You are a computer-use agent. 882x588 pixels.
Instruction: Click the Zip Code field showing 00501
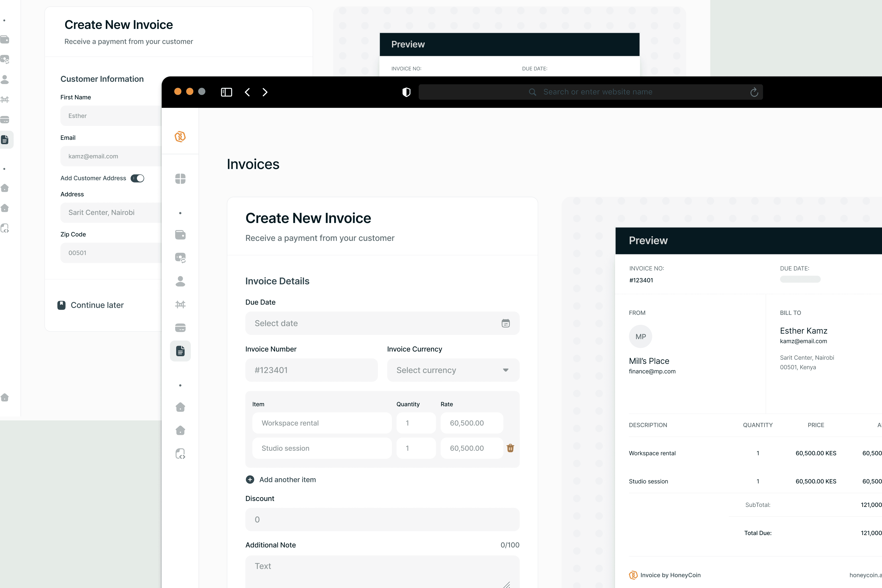111,253
